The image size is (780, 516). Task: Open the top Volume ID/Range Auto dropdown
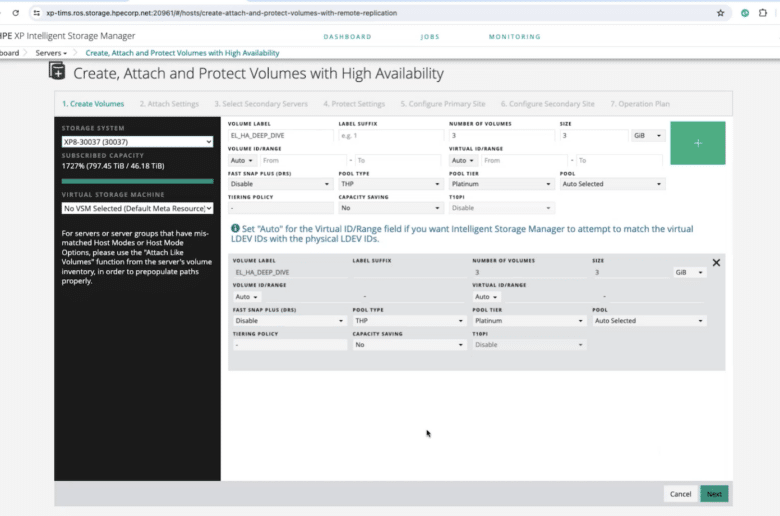tap(242, 160)
